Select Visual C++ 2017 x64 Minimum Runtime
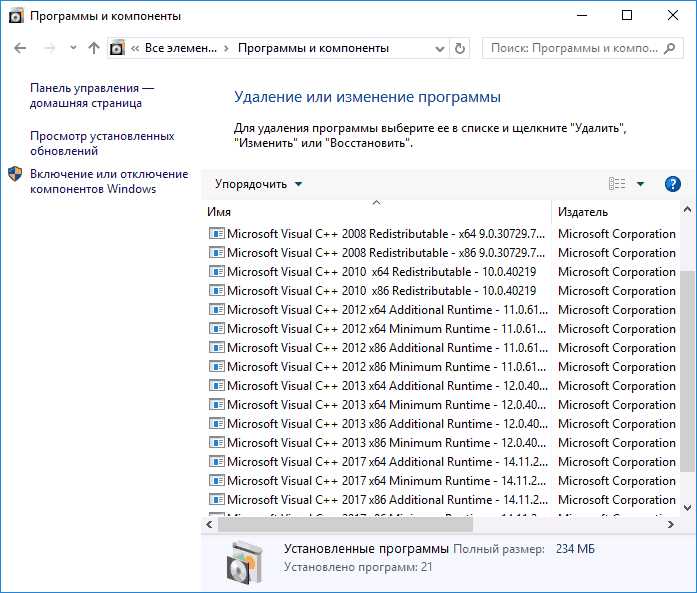This screenshot has width=697, height=593. 442,481
